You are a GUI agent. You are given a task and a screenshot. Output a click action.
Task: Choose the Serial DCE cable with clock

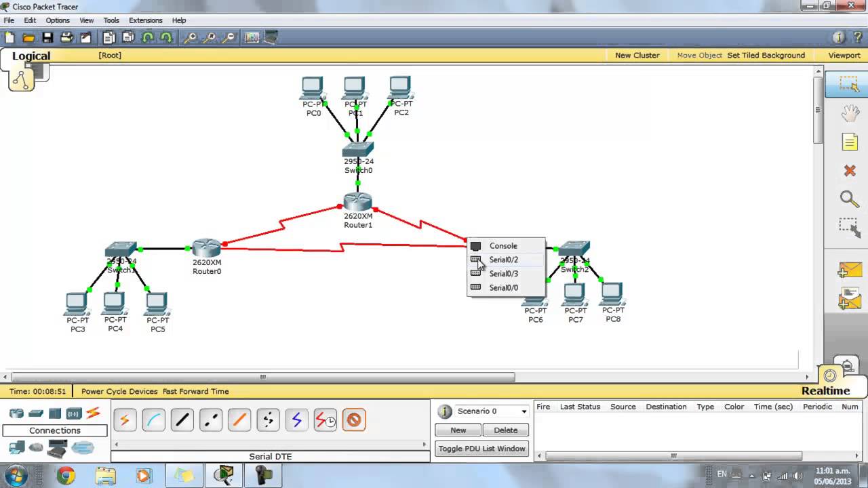(x=325, y=420)
